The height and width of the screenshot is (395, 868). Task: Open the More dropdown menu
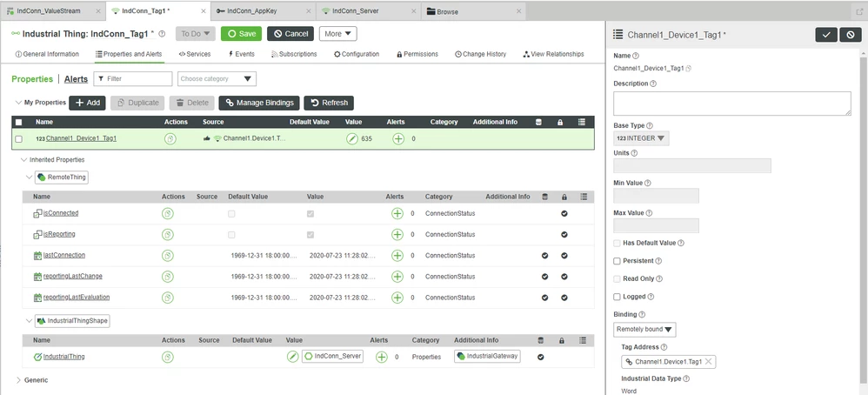pos(337,34)
